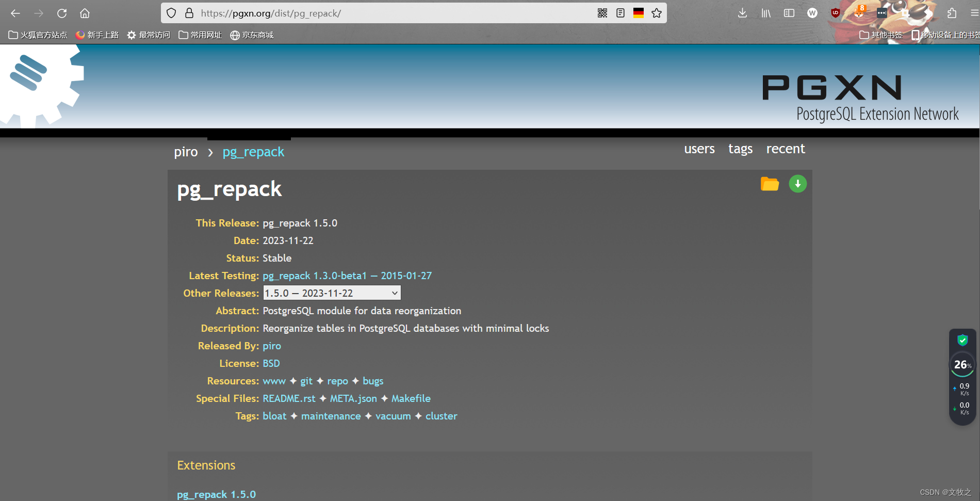
Task: Open the folder icon to browse pg_repack files
Action: click(x=769, y=184)
